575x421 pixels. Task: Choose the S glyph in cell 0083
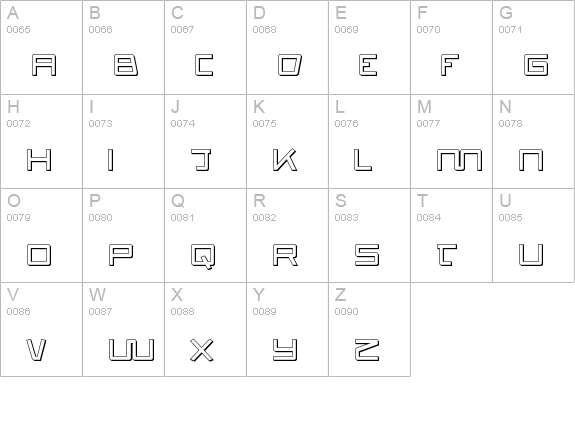coord(367,255)
